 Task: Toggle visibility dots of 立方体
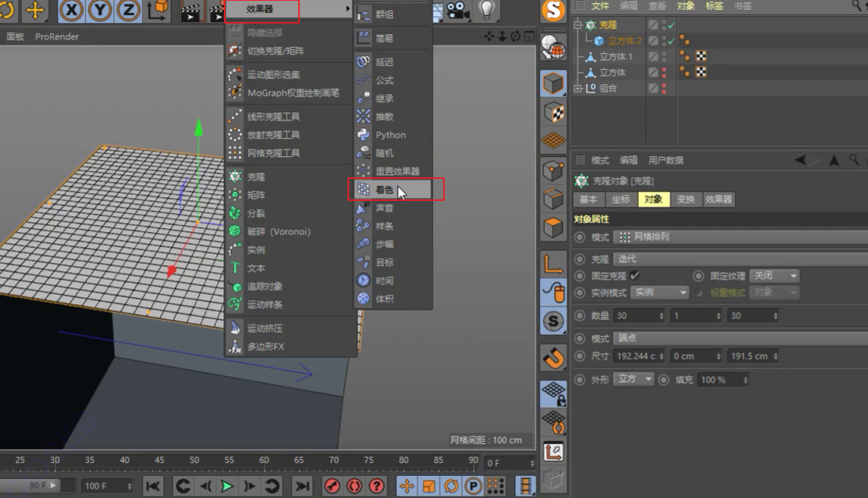tap(665, 73)
